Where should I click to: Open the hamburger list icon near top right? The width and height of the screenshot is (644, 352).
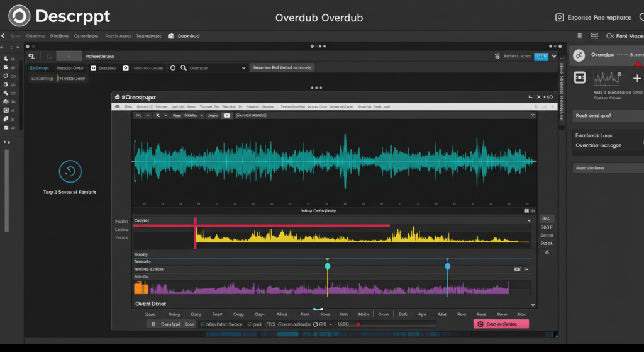(x=579, y=36)
